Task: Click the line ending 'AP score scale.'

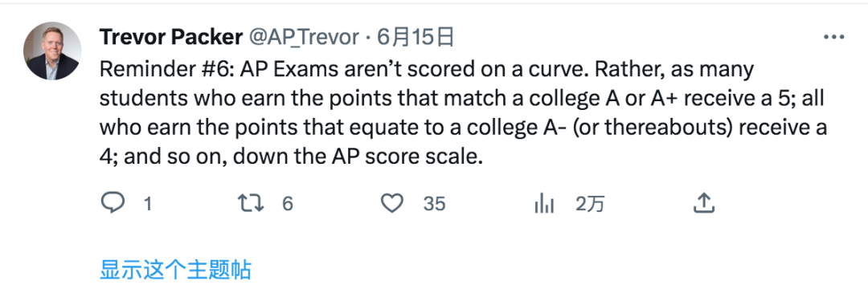Action: click(292, 157)
